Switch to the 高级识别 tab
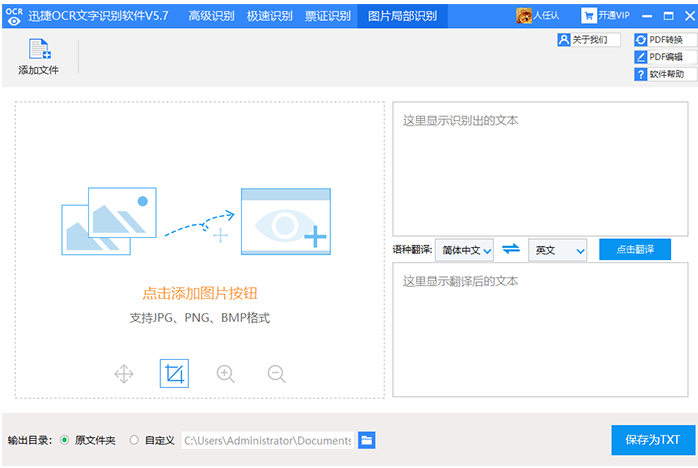 click(x=213, y=16)
